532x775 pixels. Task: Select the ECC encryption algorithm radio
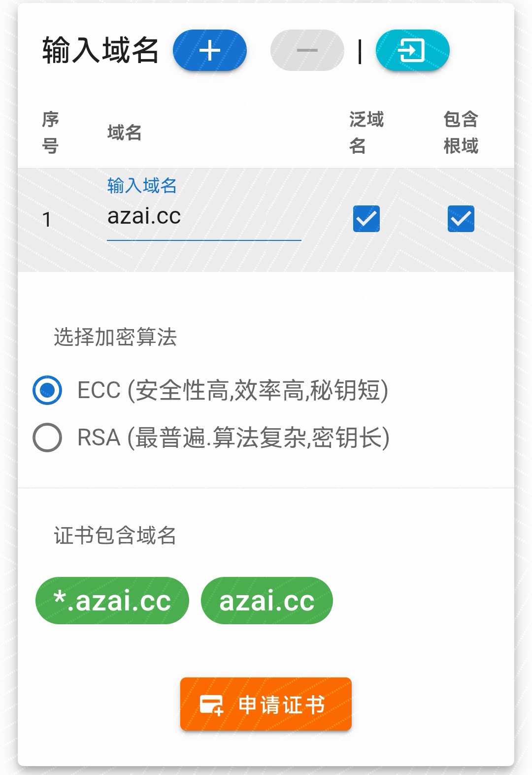[47, 390]
